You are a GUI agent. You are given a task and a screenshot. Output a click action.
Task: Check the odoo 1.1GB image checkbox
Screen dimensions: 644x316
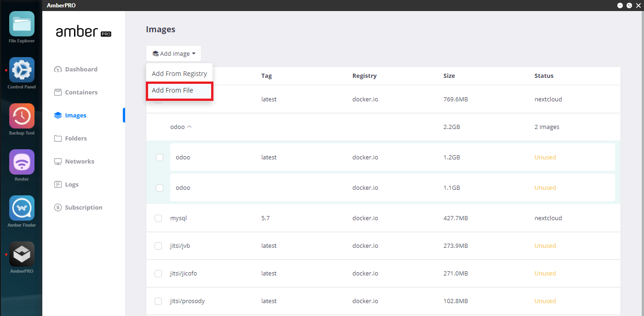160,188
